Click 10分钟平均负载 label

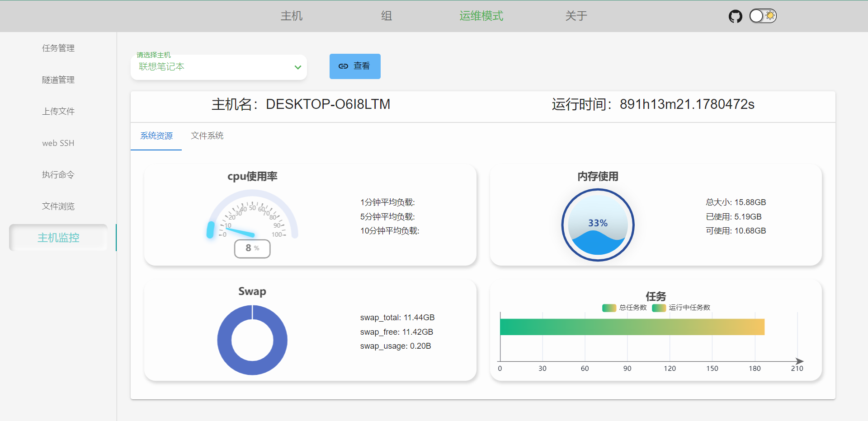coord(390,231)
